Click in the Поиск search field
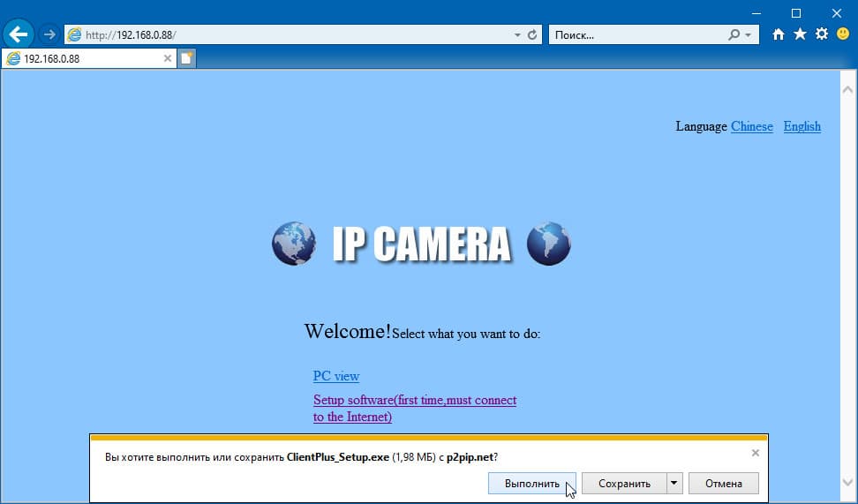858x504 pixels. coord(638,35)
